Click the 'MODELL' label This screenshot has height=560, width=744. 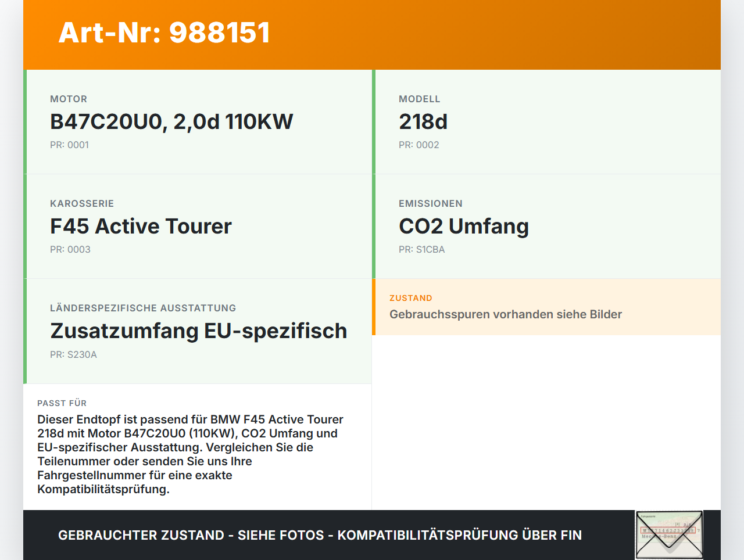coord(420,99)
